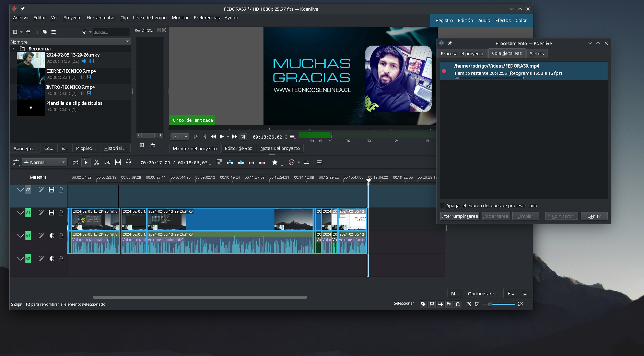Lock the V1 track
This screenshot has height=356, width=644.
coord(61,213)
